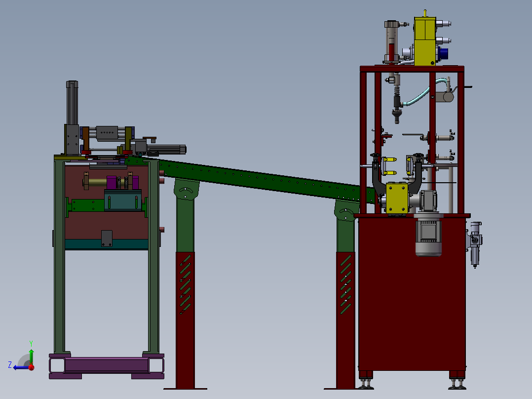Image resolution: width=532 pixels, height=399 pixels.
Task: Select the yellow gearbox on the cabinet table
Action: 397,198
